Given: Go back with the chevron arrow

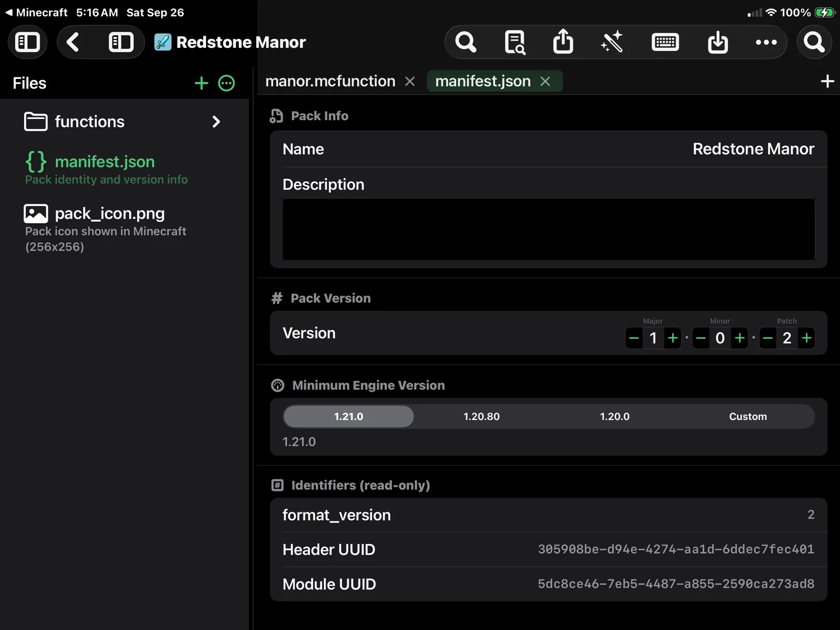Looking at the screenshot, I should pyautogui.click(x=73, y=42).
